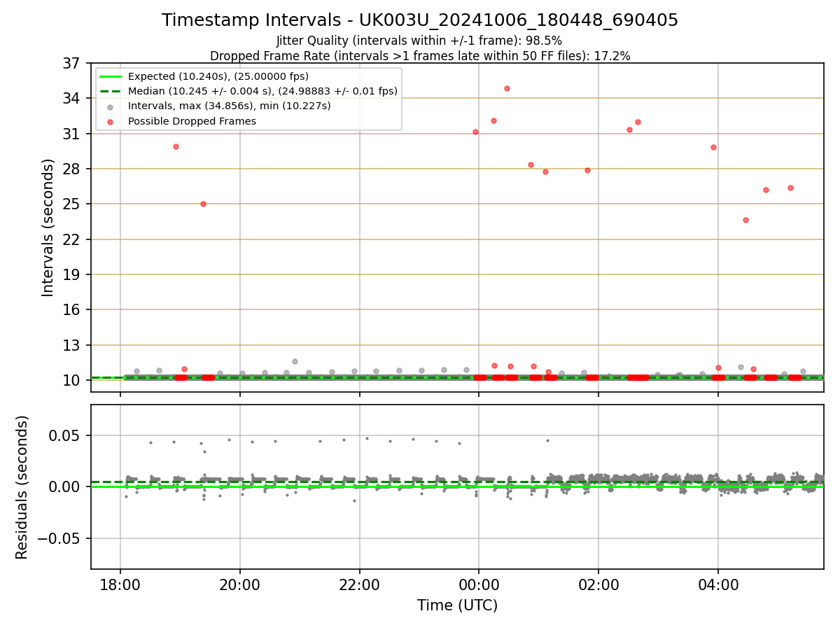
Task: Click the 22 tick on intervals axis
Action: (73, 239)
